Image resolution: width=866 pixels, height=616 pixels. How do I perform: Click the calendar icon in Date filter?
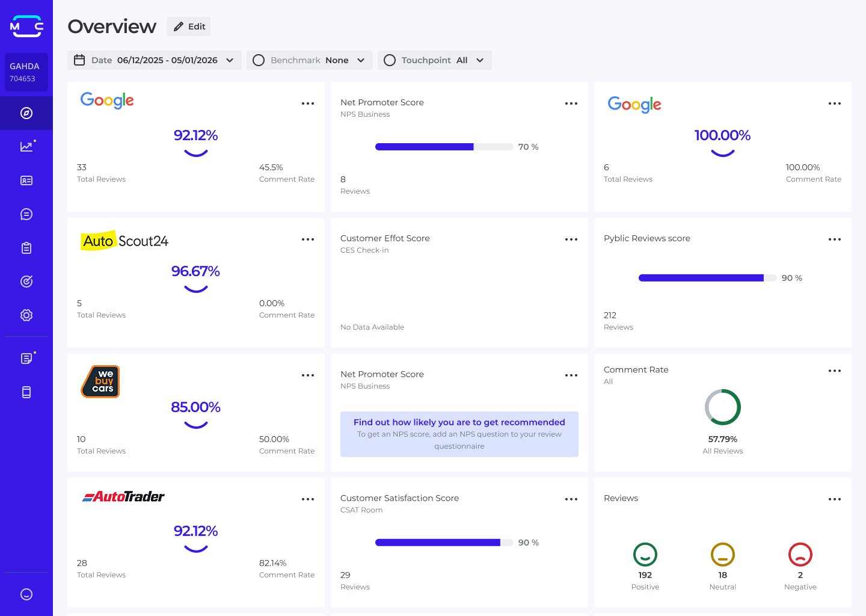coord(79,60)
